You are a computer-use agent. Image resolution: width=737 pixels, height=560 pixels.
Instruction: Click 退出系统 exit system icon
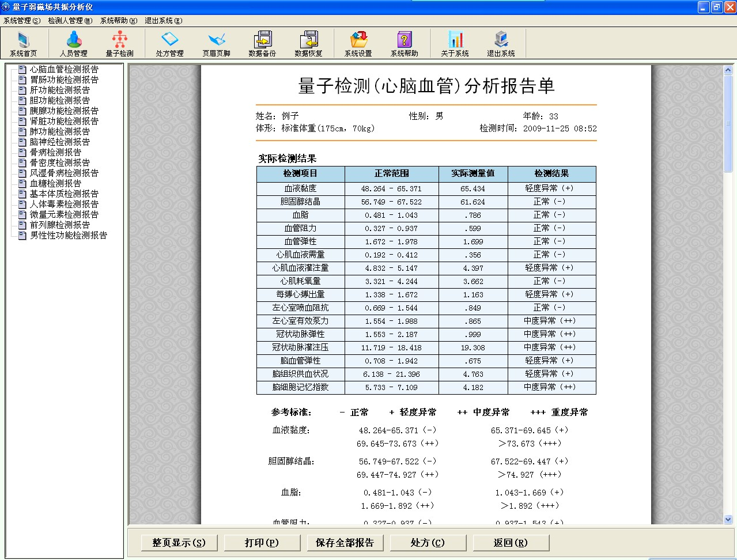[501, 43]
